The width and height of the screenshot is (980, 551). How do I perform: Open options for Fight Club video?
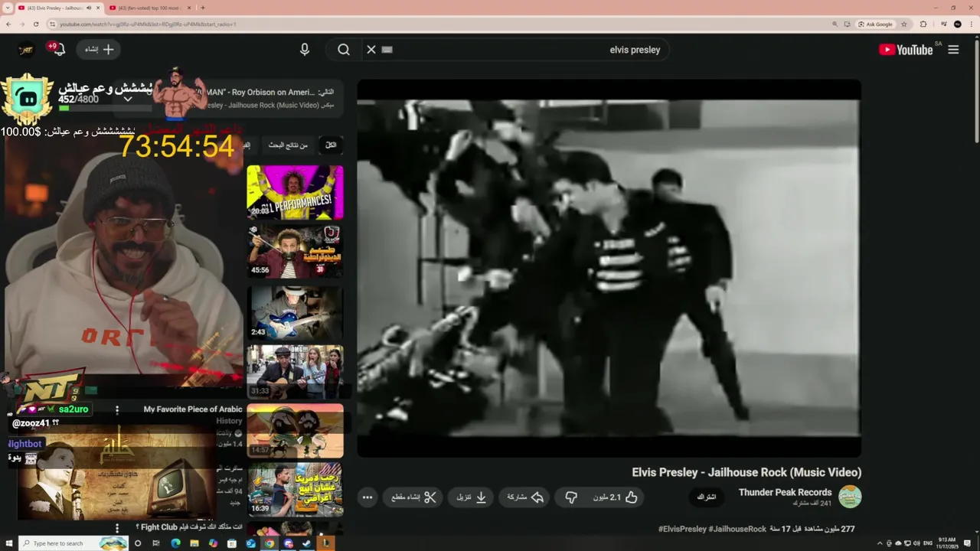117,528
